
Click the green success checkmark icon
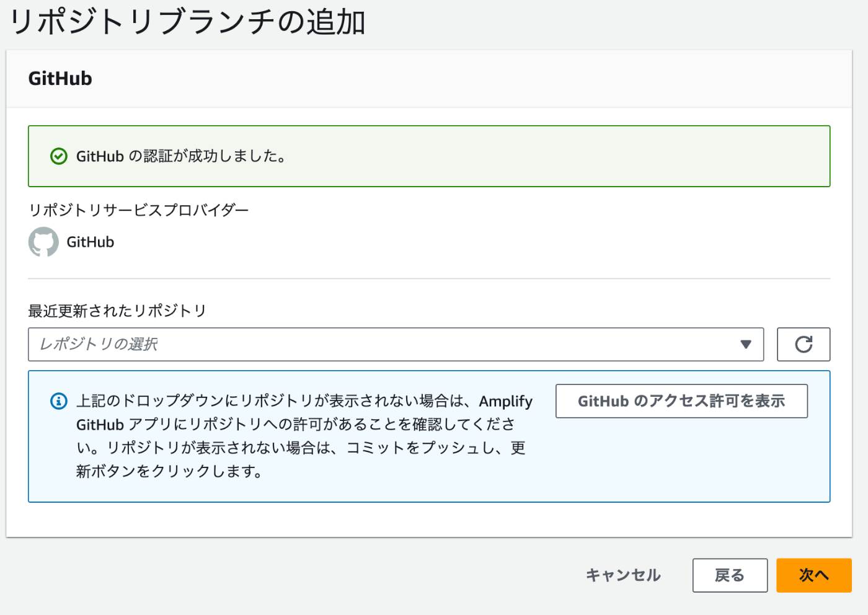pos(59,156)
